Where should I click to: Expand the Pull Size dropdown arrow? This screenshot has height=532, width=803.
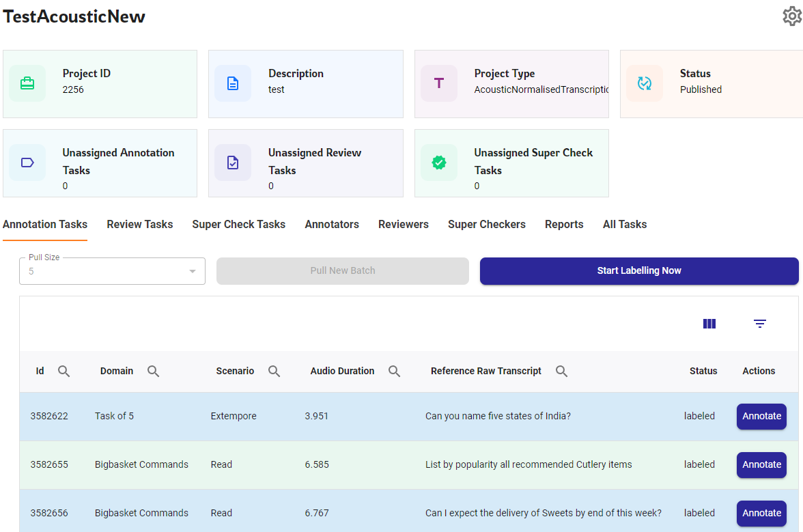point(193,271)
